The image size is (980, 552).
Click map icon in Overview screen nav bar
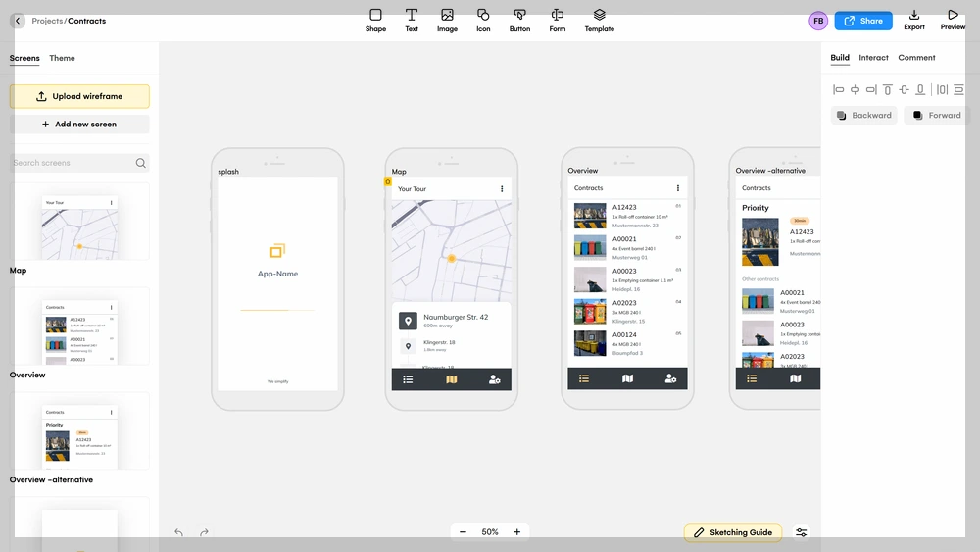pos(627,378)
